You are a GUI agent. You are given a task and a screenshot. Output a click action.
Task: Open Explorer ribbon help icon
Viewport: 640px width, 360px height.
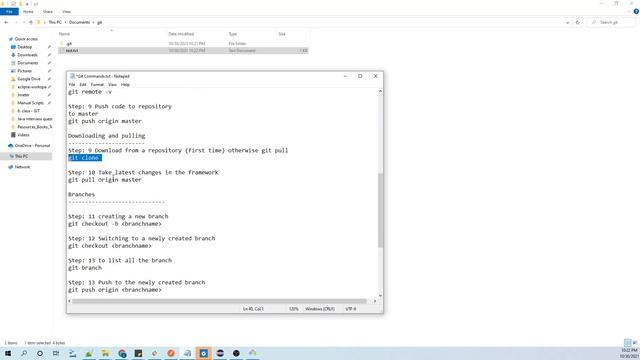(x=636, y=11)
